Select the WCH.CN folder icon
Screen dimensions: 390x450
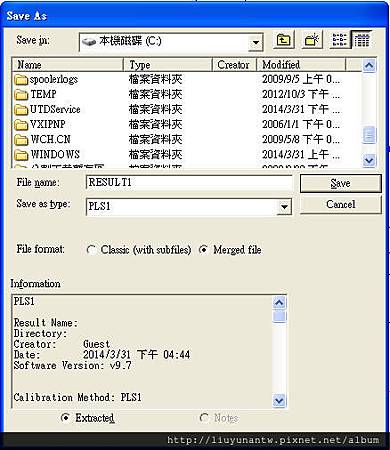pos(21,140)
